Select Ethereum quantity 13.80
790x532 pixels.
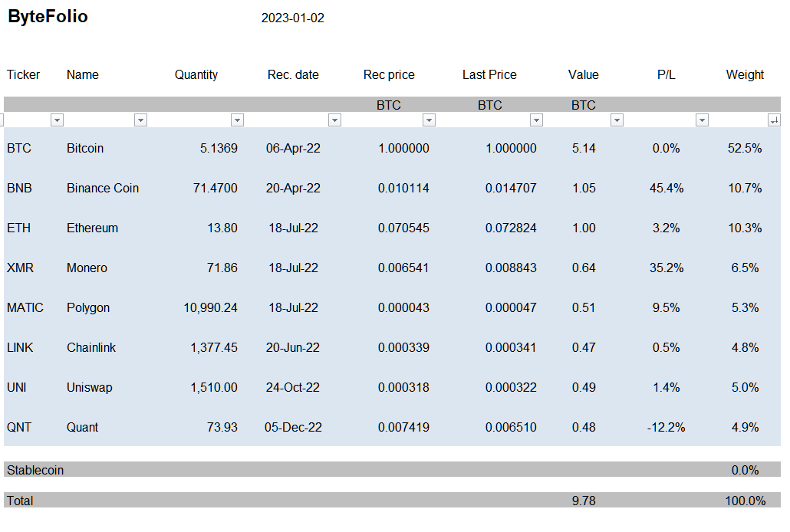[x=222, y=228]
